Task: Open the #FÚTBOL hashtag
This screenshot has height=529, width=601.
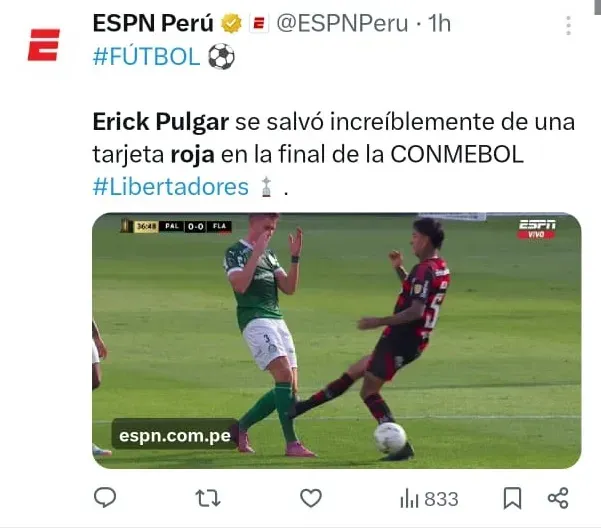Action: 146,56
